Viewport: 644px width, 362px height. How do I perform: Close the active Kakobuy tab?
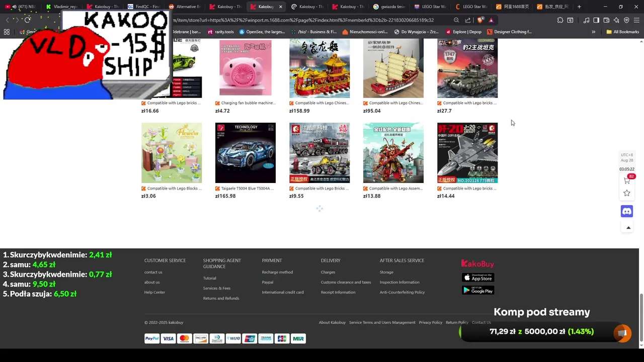click(281, 7)
